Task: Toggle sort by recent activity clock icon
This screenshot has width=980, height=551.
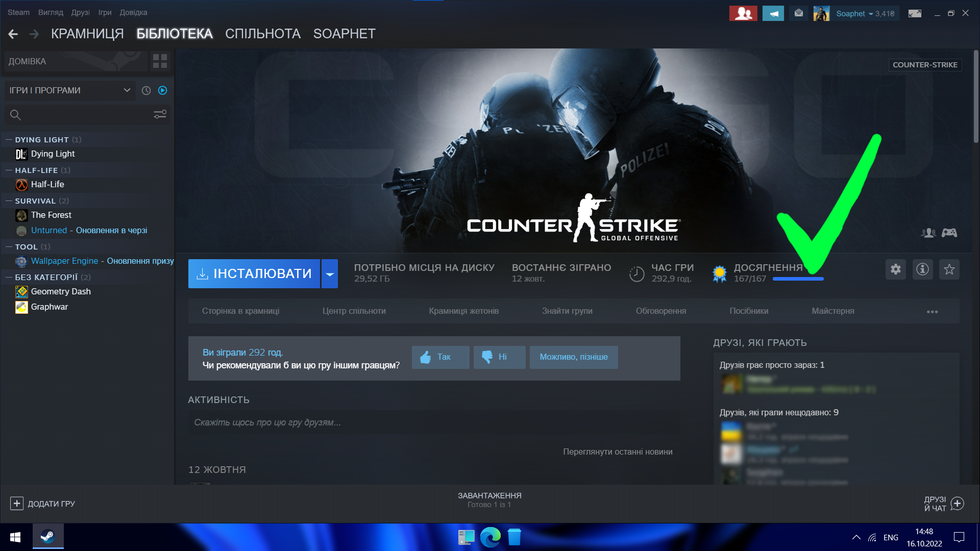Action: (146, 90)
